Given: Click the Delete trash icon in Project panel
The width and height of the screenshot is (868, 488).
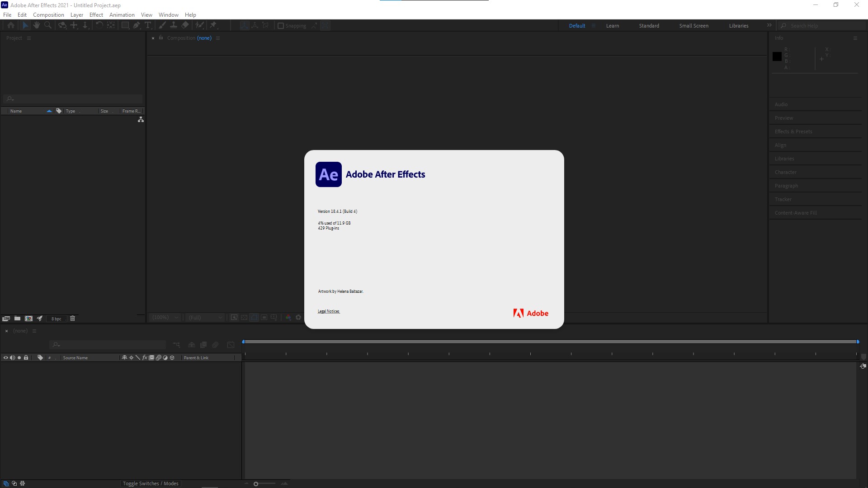Looking at the screenshot, I should [72, 319].
